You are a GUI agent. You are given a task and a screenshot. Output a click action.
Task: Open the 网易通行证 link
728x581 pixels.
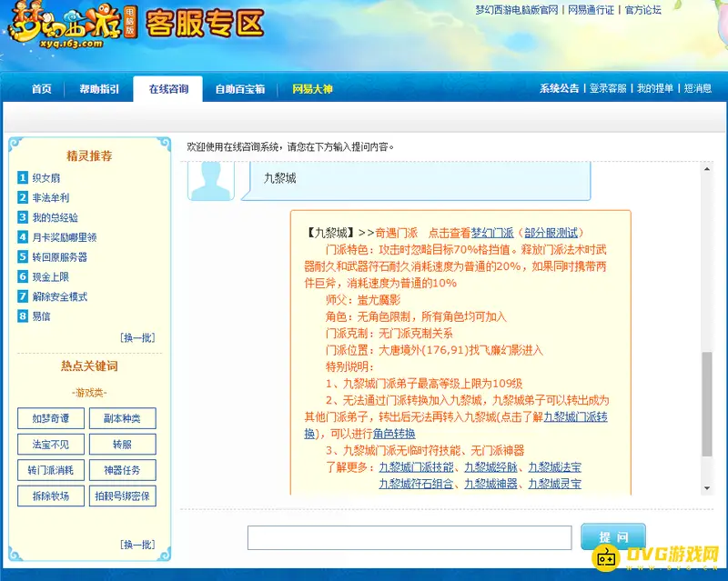[591, 10]
